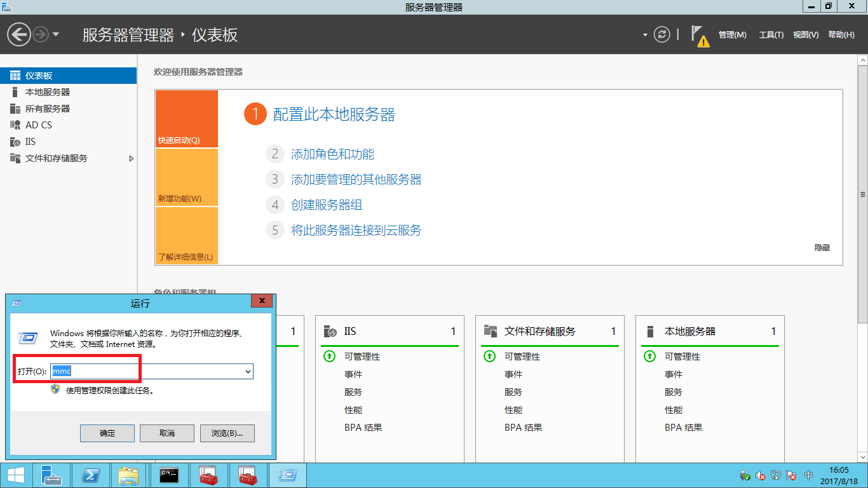Click the 确定 button in Run dialog
868x488 pixels.
pos(107,433)
